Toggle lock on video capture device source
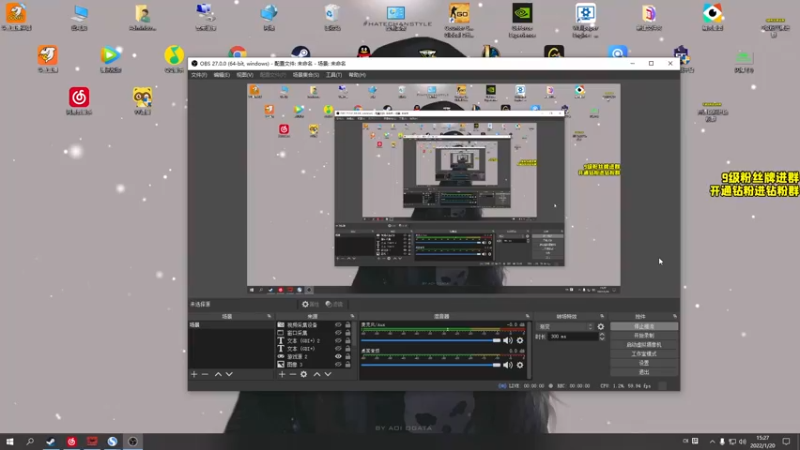This screenshot has height=450, width=800. click(348, 325)
